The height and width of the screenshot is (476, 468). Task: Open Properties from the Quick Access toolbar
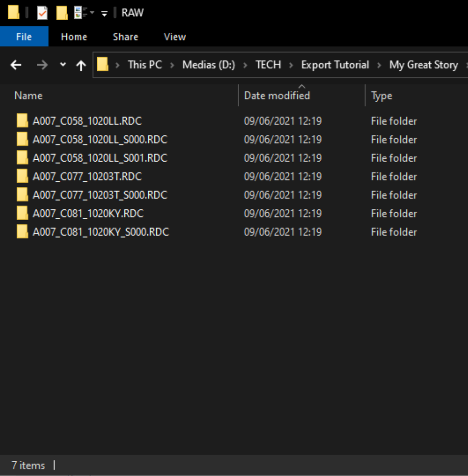click(x=41, y=12)
